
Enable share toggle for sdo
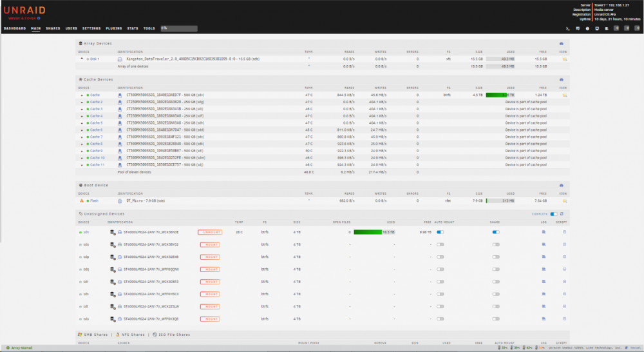coord(496,244)
